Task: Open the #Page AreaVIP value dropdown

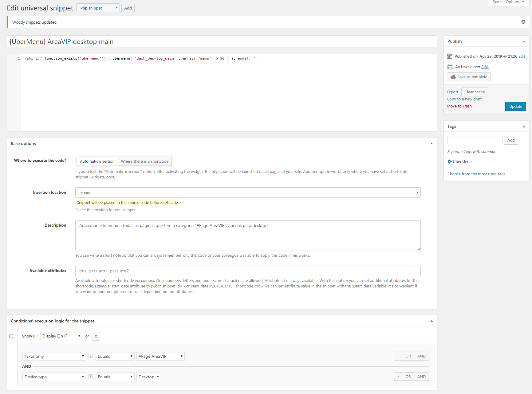Action: pos(160,356)
